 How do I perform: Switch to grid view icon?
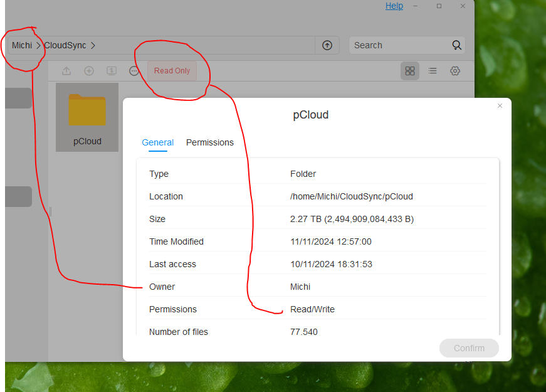pyautogui.click(x=410, y=71)
